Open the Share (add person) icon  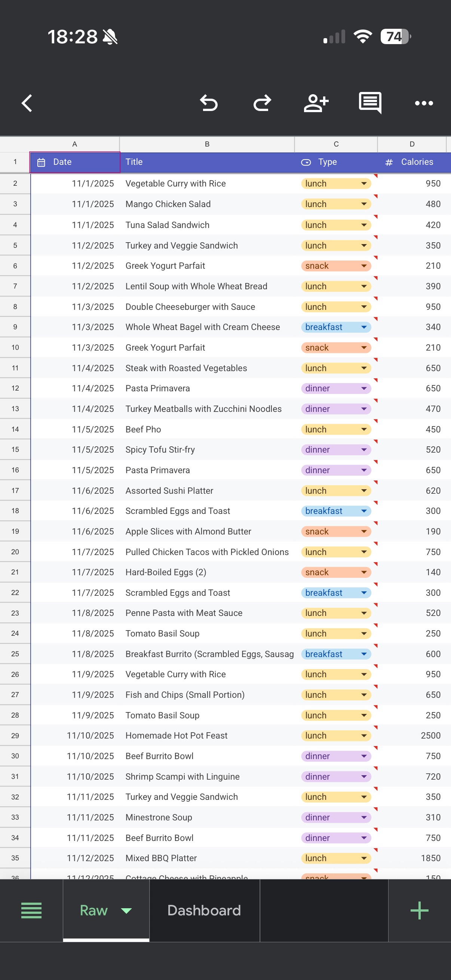[x=316, y=103]
